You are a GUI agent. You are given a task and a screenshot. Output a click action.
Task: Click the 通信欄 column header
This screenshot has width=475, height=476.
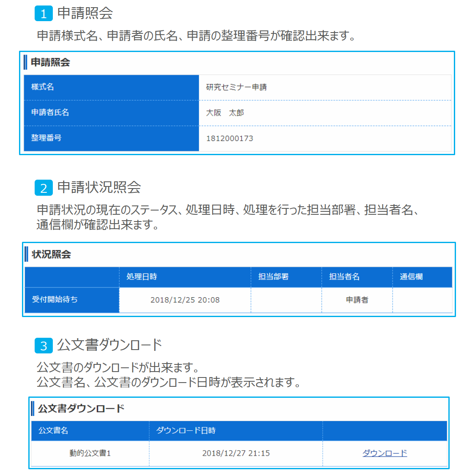click(423, 277)
